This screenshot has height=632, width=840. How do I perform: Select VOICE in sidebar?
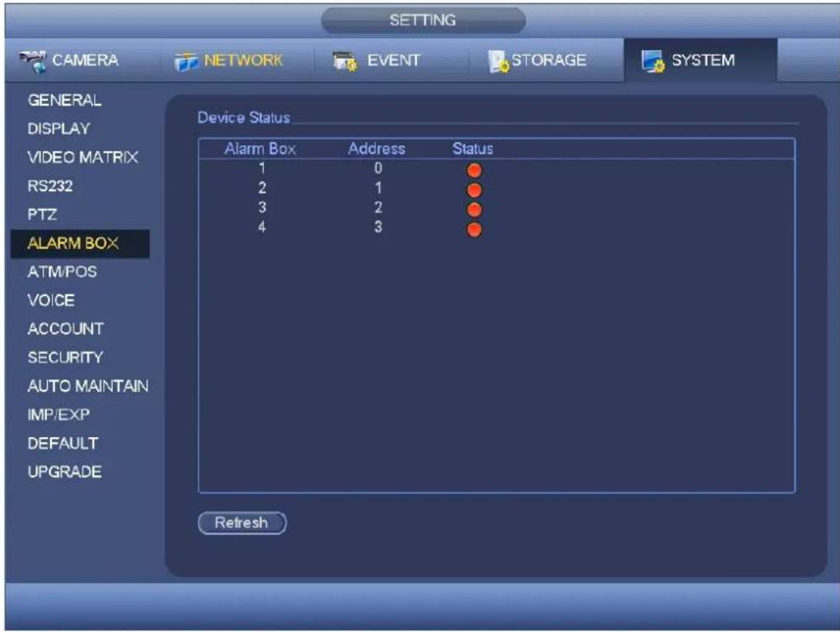click(x=52, y=300)
